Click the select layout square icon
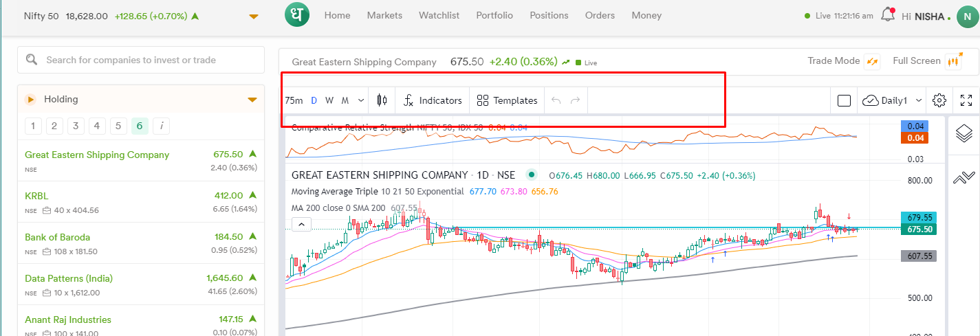This screenshot has width=980, height=336. click(845, 101)
